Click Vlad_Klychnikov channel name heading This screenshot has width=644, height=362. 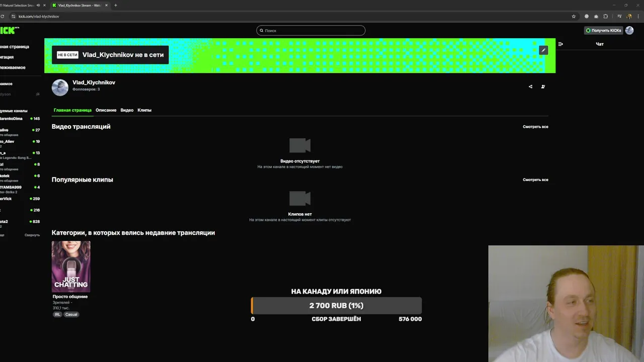point(94,82)
